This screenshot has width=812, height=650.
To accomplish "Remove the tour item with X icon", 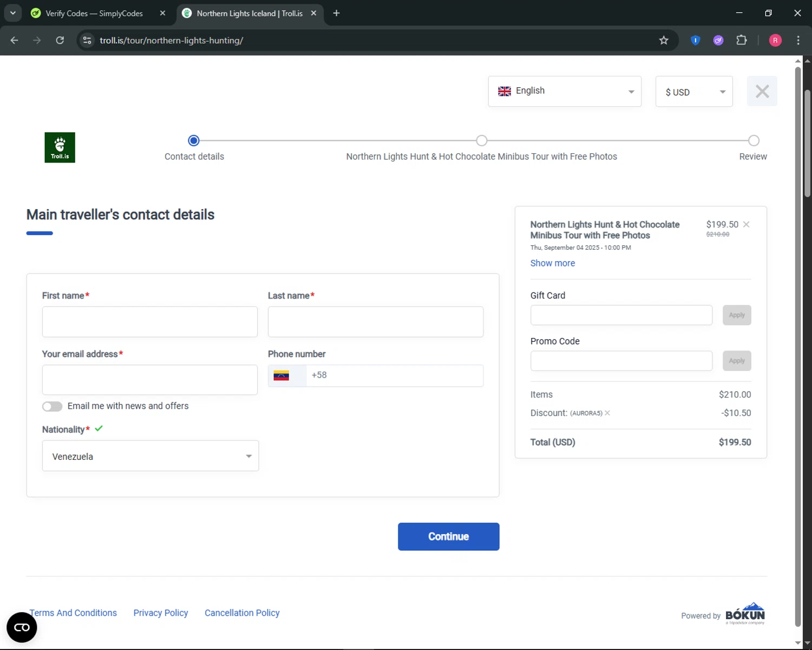I will (746, 224).
